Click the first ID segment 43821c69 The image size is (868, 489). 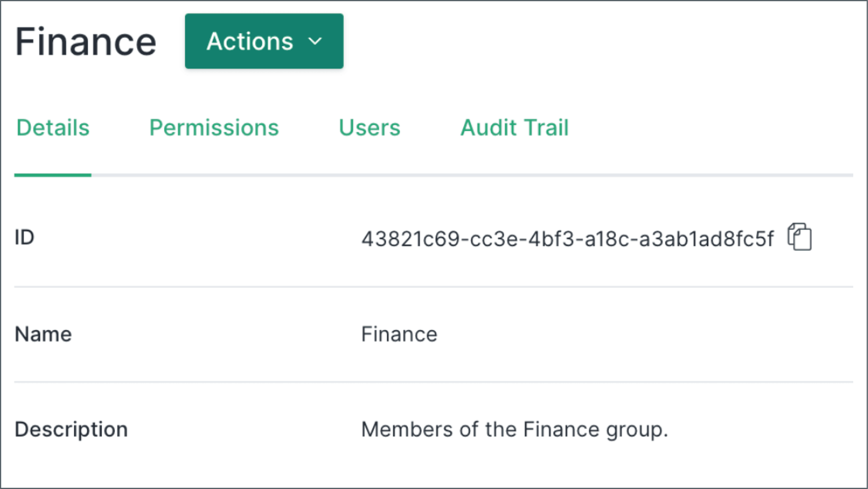point(410,239)
